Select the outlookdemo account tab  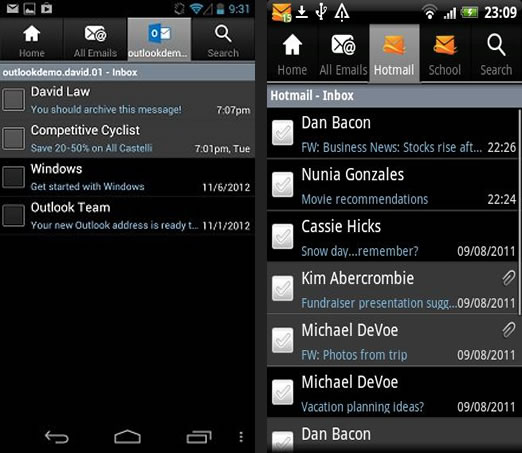tap(159, 40)
